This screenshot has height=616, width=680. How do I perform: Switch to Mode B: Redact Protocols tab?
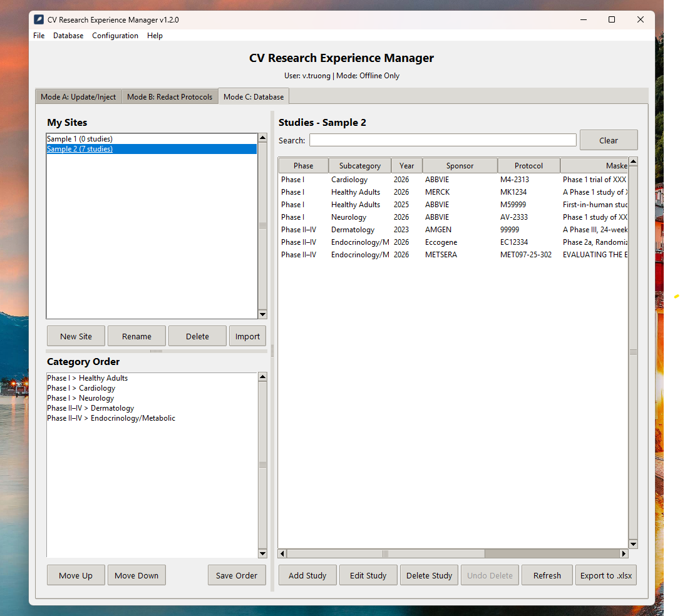[x=170, y=96]
